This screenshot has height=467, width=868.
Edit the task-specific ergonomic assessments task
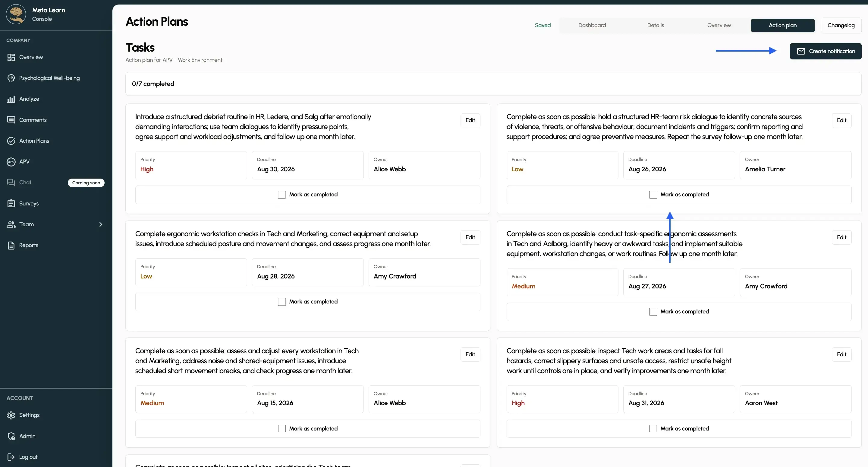tap(841, 237)
